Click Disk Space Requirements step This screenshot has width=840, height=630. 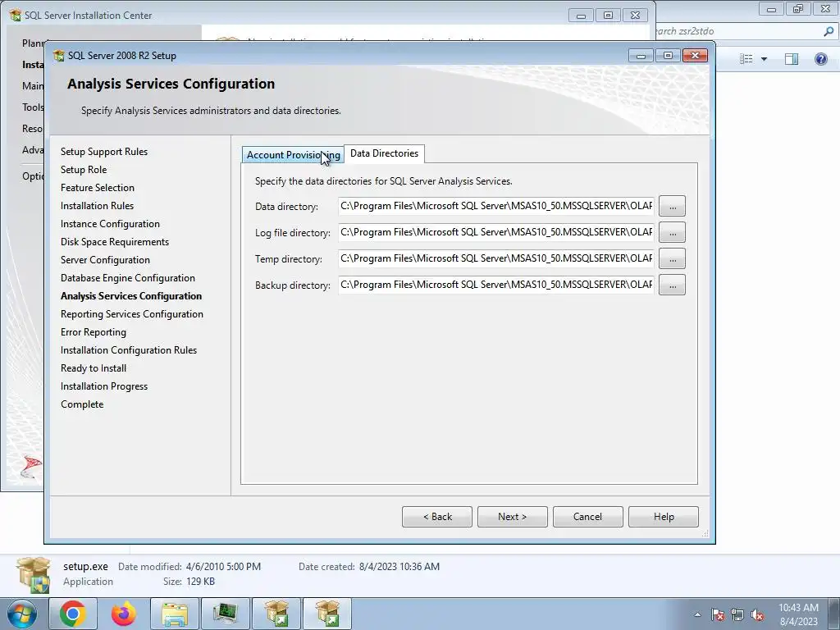pos(115,242)
